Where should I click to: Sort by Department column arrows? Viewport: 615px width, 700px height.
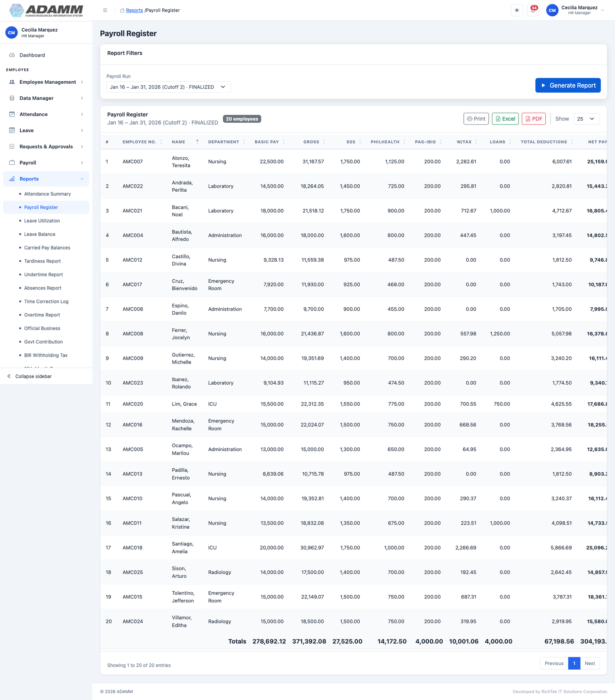coord(244,142)
